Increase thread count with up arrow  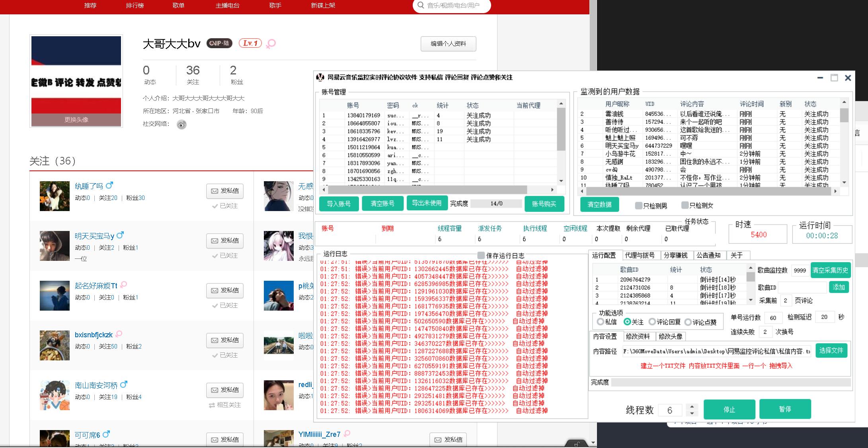point(692,406)
